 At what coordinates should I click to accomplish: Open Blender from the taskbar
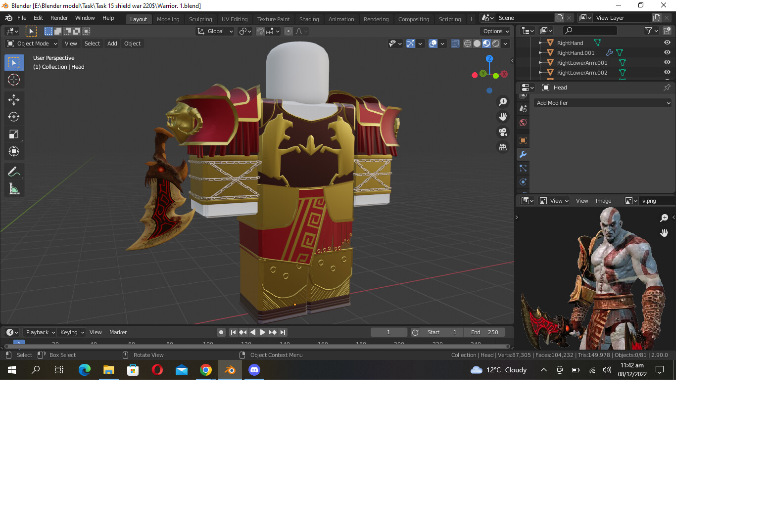(x=230, y=370)
